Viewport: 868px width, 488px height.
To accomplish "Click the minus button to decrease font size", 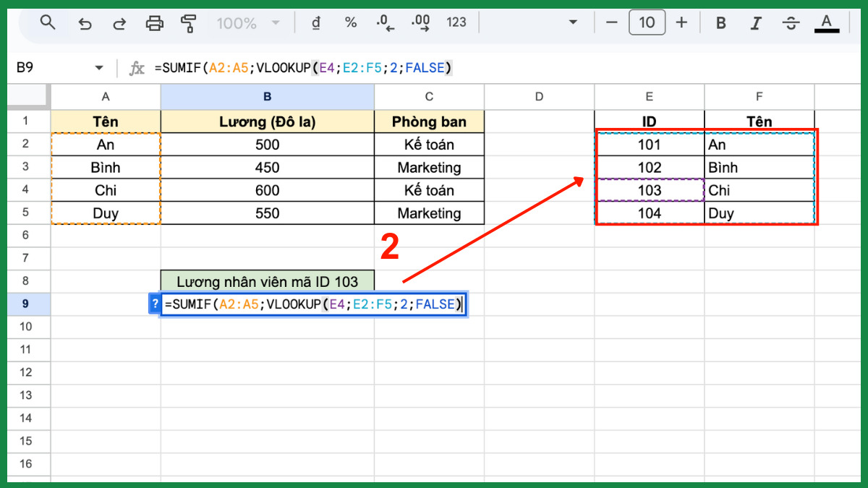I will [612, 22].
